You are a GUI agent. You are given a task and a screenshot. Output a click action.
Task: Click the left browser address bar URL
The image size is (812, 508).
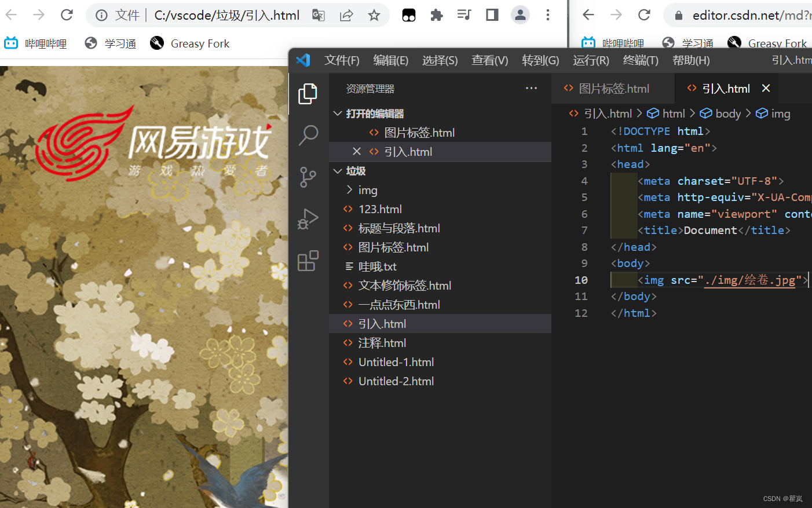pos(227,15)
